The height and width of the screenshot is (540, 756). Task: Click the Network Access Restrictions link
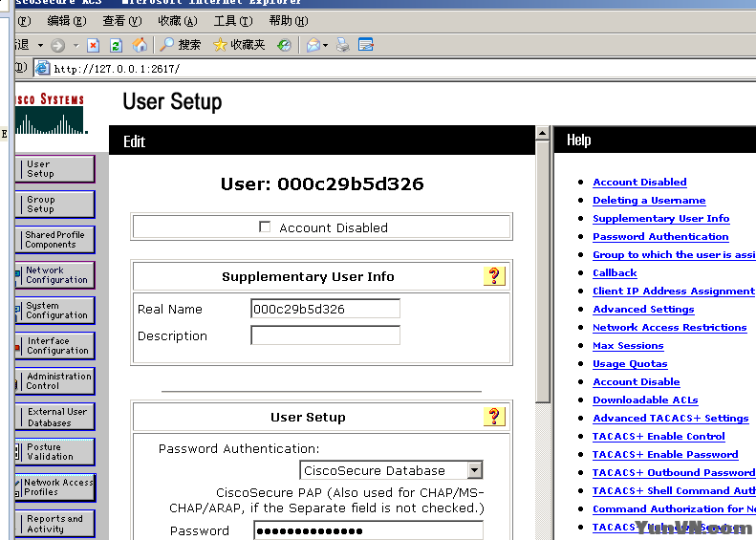coord(670,328)
